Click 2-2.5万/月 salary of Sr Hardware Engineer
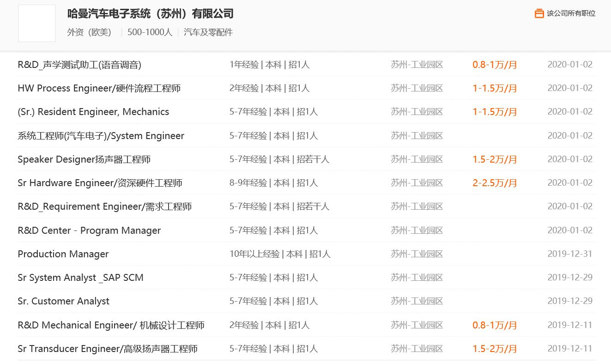This screenshot has height=364, width=611. point(494,183)
